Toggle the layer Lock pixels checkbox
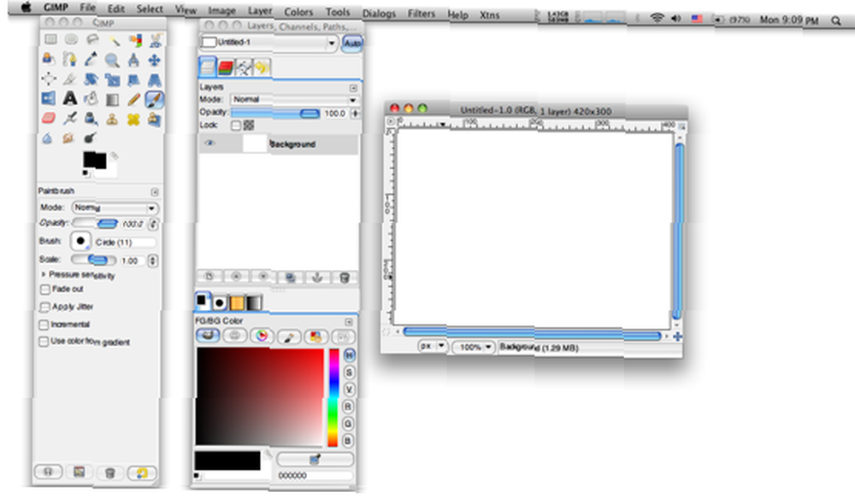The width and height of the screenshot is (855, 504). tap(236, 126)
